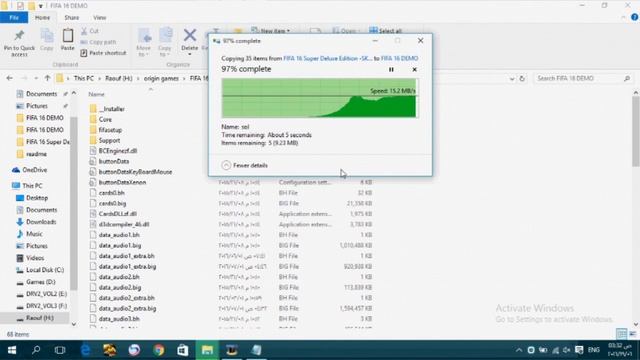Open the readme quick access folder
640x360 pixels.
click(x=32, y=154)
